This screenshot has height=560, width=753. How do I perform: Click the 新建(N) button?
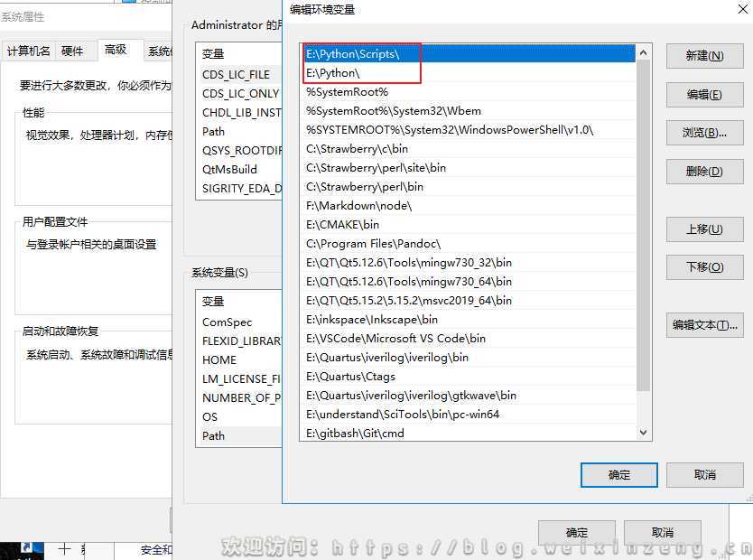tap(704, 56)
